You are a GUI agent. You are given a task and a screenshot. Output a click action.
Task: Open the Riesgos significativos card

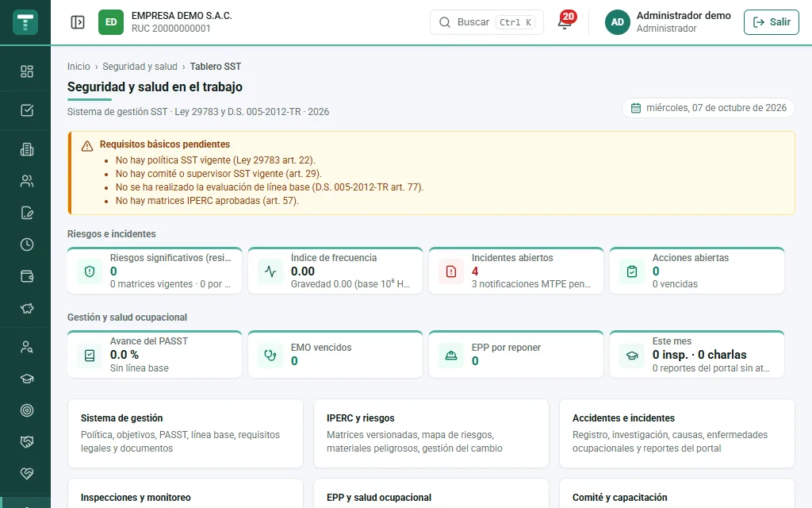tap(155, 271)
